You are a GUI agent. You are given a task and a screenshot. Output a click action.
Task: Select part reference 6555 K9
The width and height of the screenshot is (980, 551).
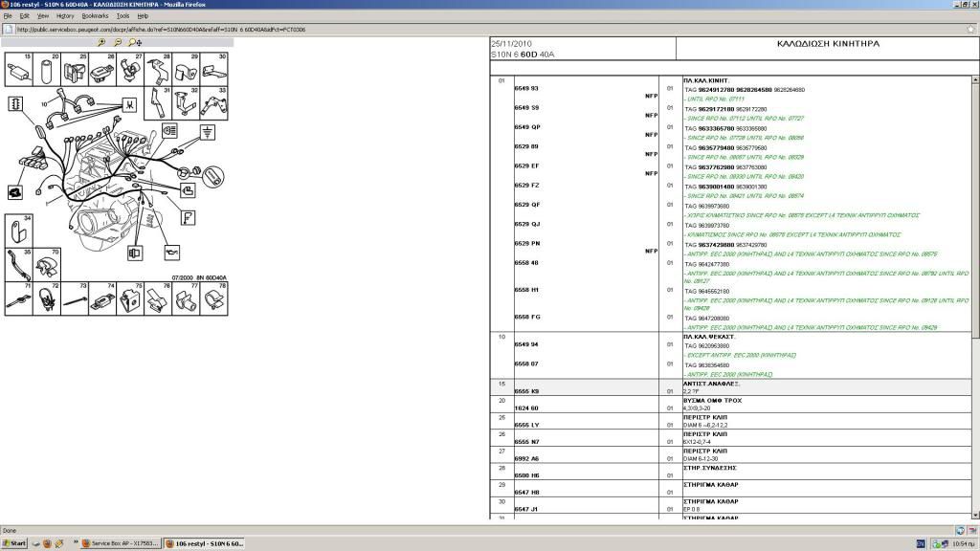coord(526,391)
